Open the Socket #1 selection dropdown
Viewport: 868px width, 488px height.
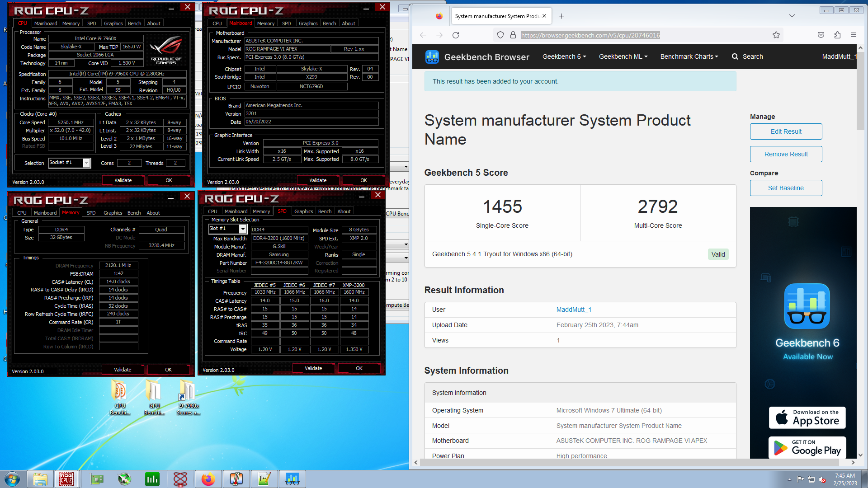tap(86, 163)
